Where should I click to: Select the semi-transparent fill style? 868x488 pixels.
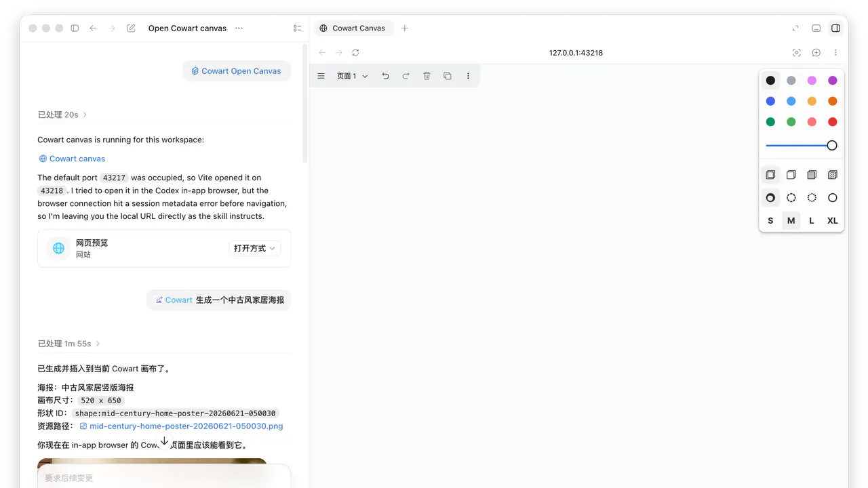[x=791, y=175]
